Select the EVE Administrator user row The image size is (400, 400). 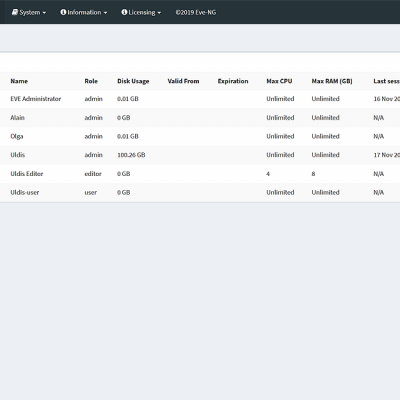(x=200, y=99)
